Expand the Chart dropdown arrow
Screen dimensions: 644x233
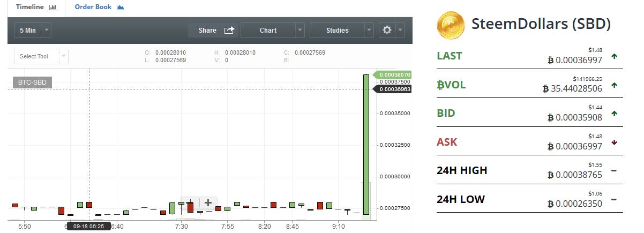point(300,31)
